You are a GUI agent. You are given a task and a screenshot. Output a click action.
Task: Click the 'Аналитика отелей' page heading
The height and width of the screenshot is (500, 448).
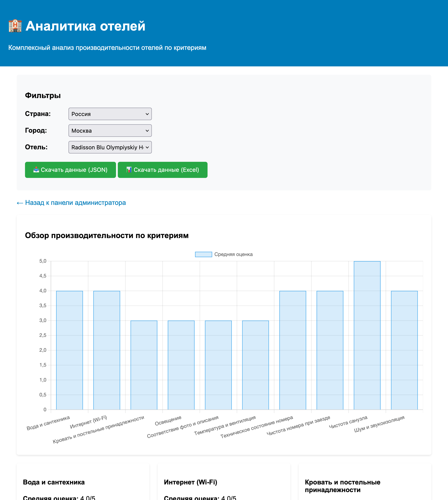(x=85, y=26)
